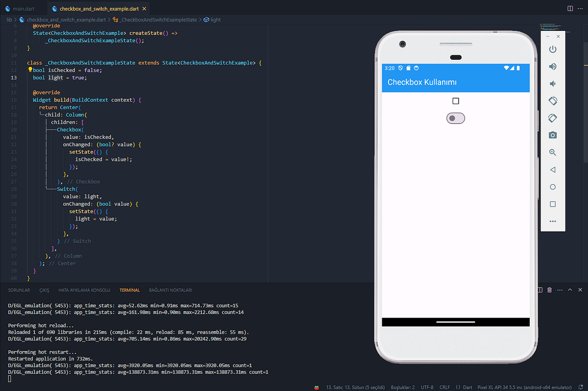Lower volume with the volume down icon
The height and width of the screenshot is (391, 588).
(x=553, y=83)
